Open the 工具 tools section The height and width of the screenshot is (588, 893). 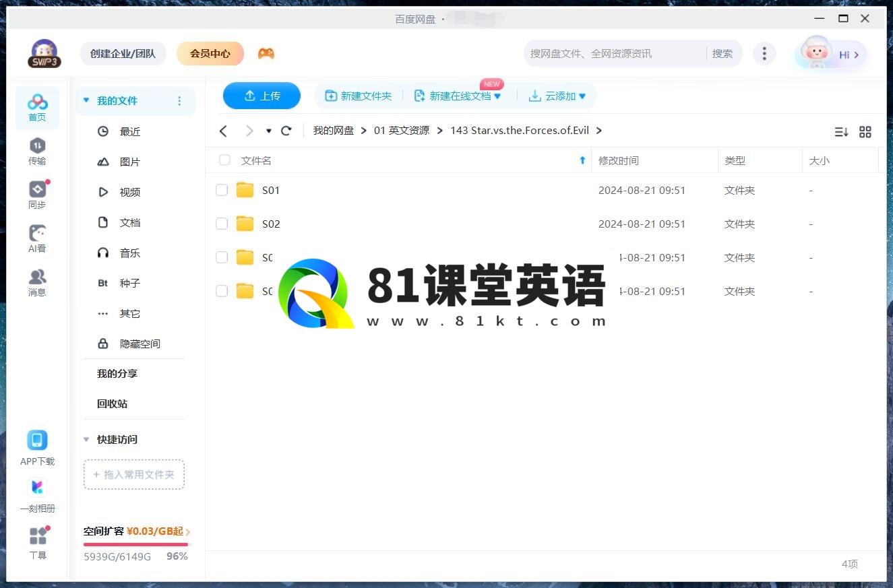pyautogui.click(x=38, y=543)
